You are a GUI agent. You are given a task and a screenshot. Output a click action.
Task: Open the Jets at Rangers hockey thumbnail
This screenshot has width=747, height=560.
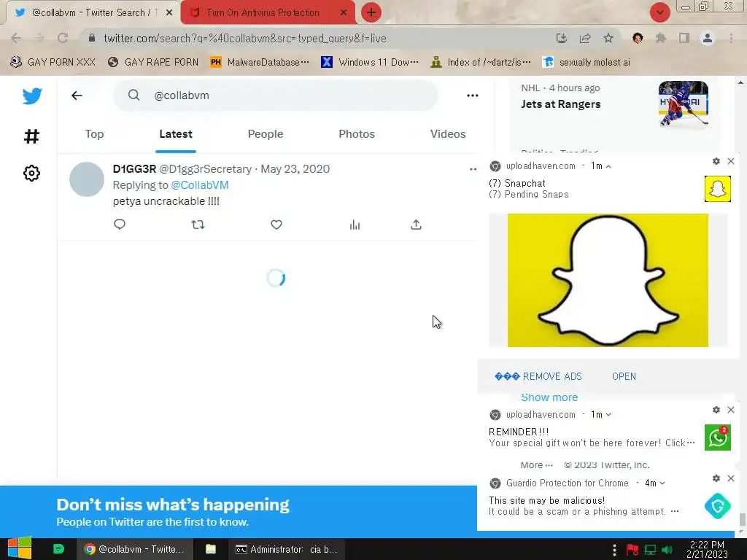point(683,104)
